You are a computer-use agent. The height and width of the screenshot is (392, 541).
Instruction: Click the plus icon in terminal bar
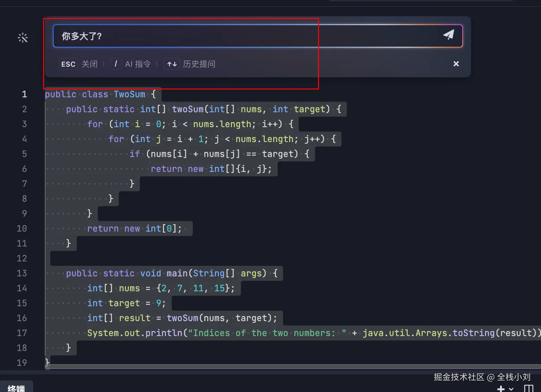point(501,389)
